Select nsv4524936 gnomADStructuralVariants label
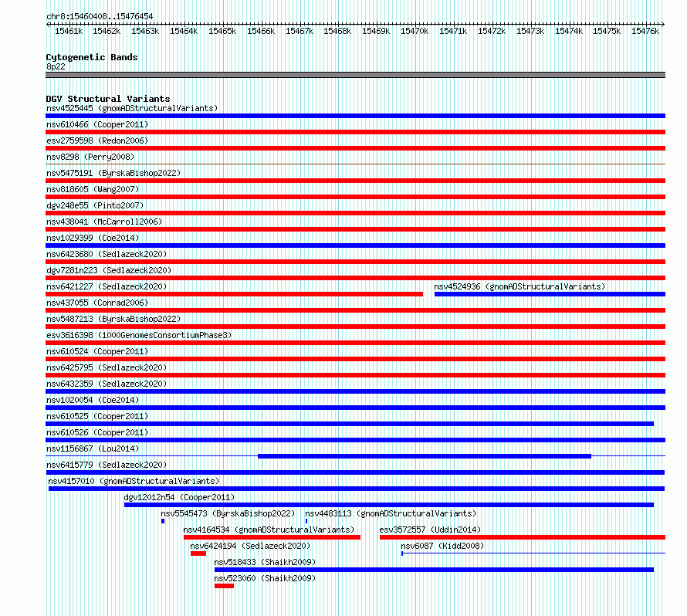 (519, 286)
